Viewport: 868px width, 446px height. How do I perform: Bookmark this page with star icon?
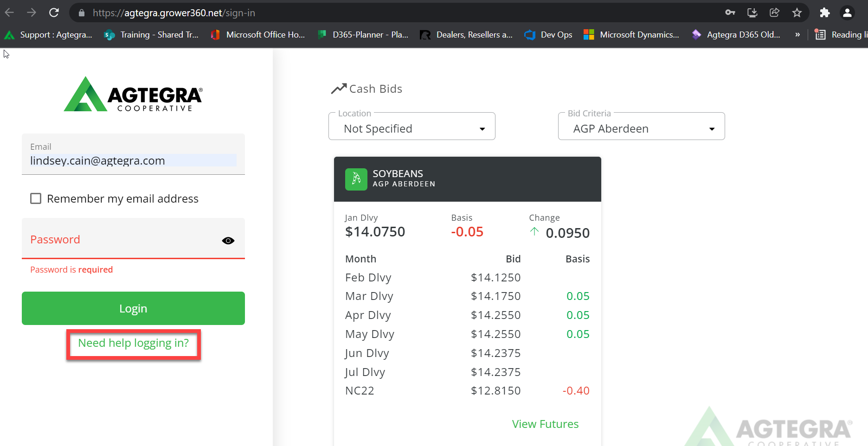pos(797,13)
